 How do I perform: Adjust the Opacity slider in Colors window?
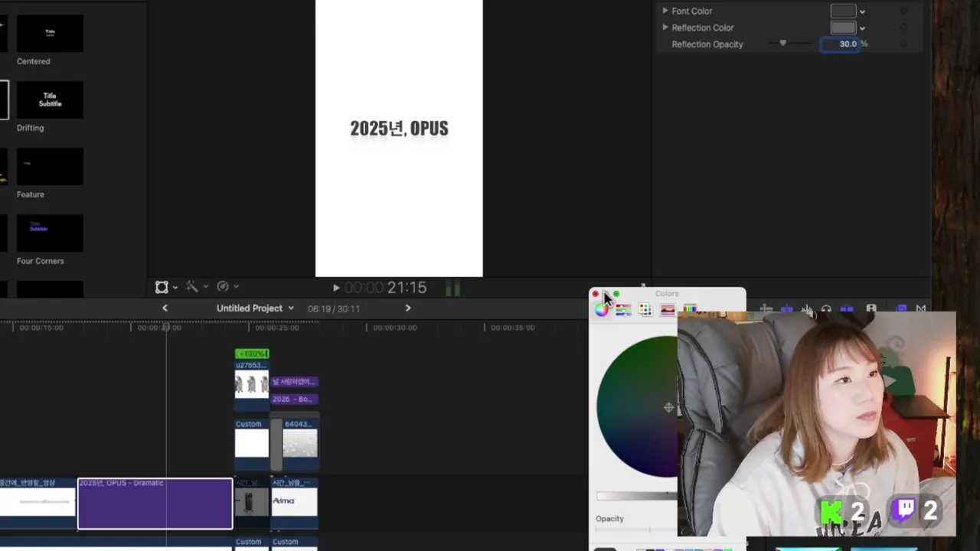point(637,530)
